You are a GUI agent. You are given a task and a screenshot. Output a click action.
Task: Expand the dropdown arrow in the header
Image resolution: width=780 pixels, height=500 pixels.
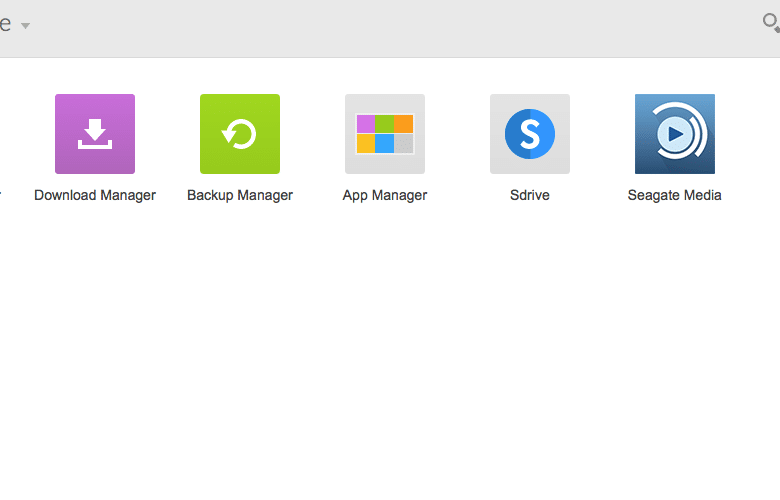25,25
